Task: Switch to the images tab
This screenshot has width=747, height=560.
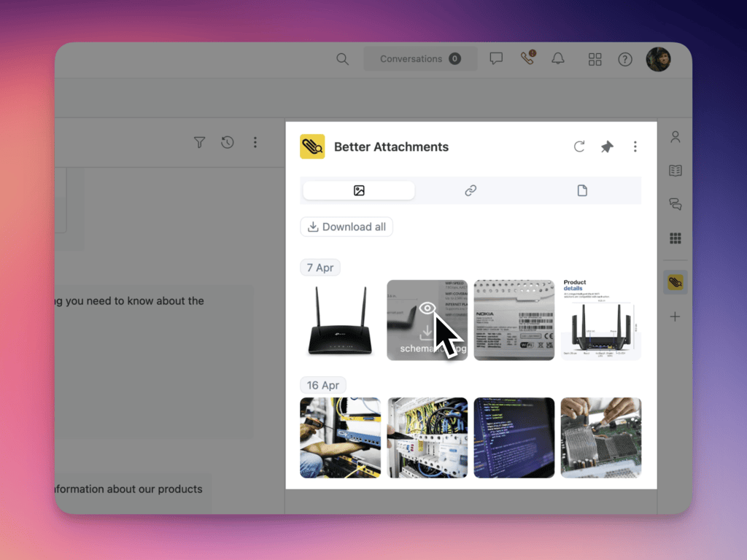Action: 359,191
